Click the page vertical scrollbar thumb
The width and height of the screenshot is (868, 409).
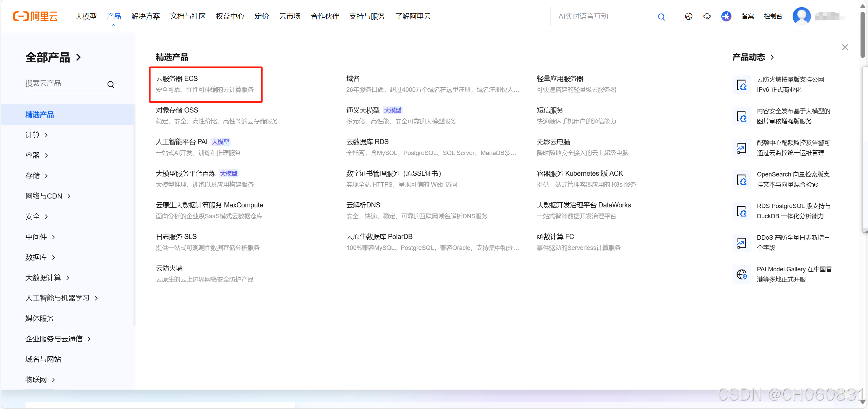click(x=863, y=34)
